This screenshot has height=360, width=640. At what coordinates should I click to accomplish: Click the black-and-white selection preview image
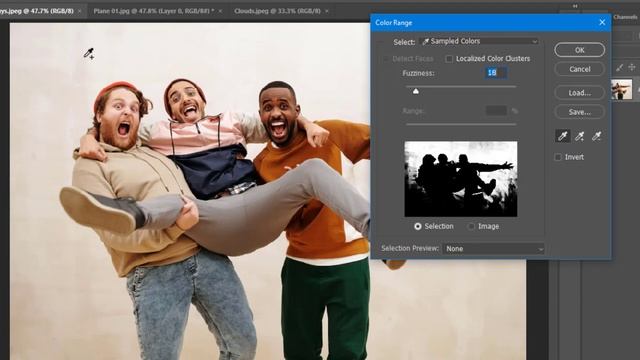click(x=461, y=179)
